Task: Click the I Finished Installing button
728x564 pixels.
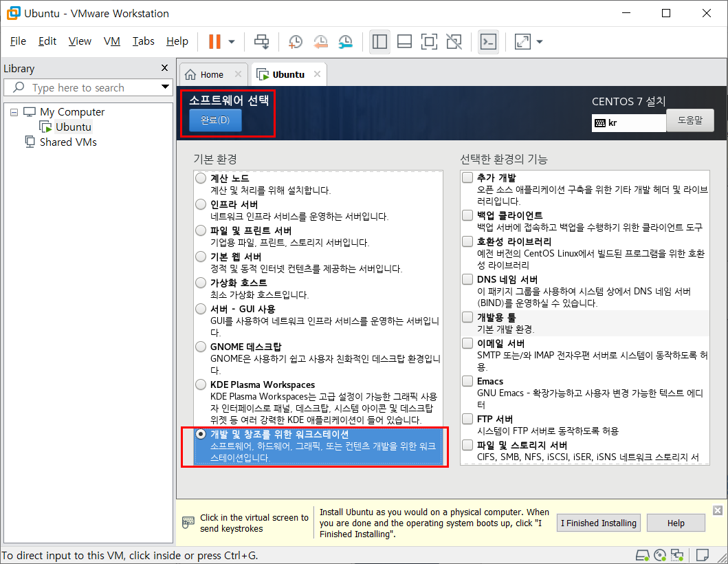Action: point(599,523)
